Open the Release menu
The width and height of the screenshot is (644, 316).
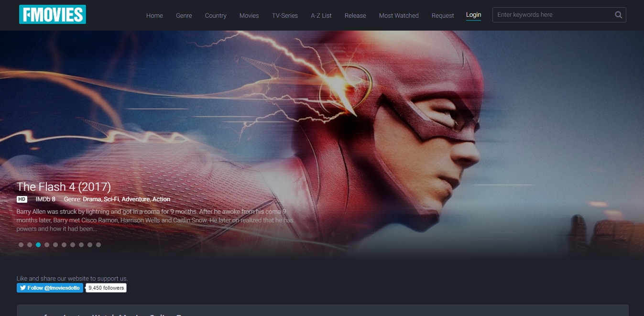coord(355,16)
